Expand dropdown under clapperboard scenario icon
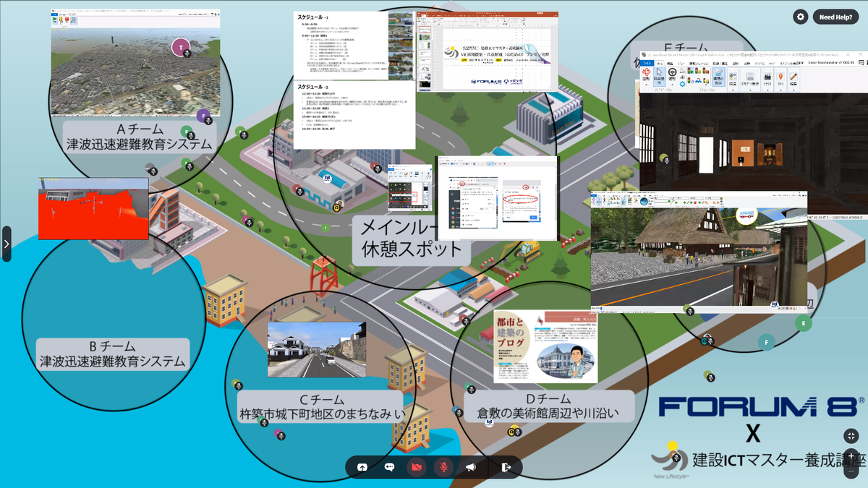 [767, 90]
